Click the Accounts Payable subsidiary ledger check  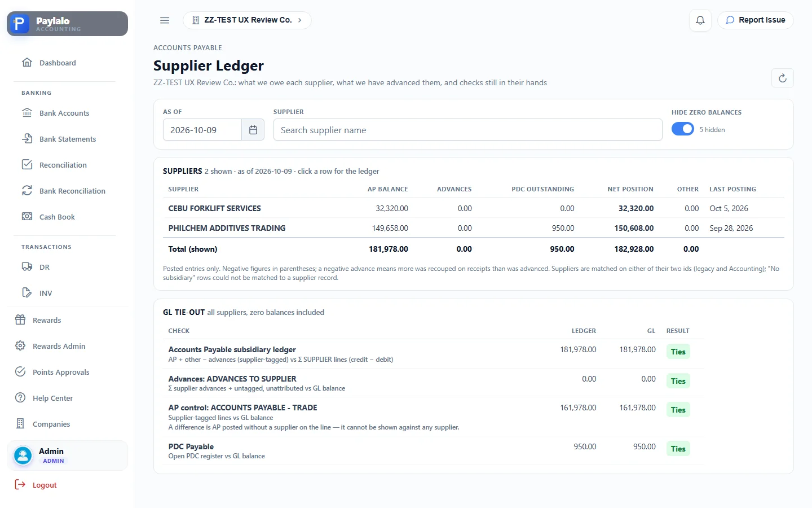[x=232, y=349]
